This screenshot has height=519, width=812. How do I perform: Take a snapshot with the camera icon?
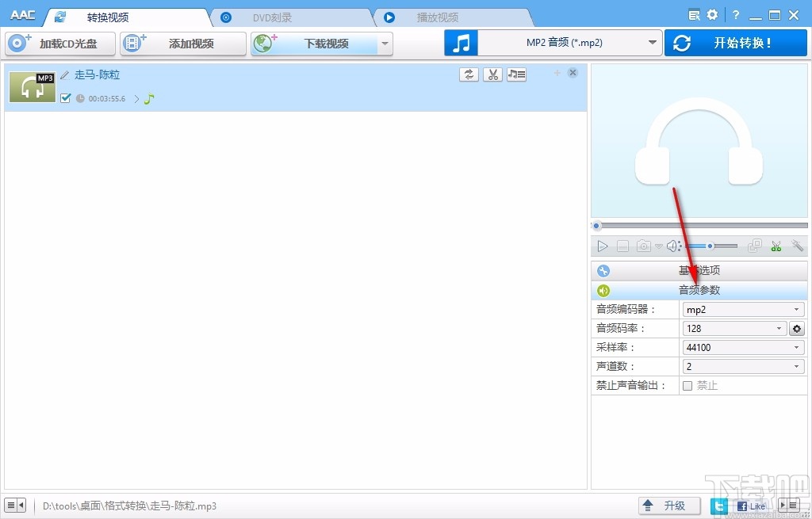pyautogui.click(x=643, y=246)
